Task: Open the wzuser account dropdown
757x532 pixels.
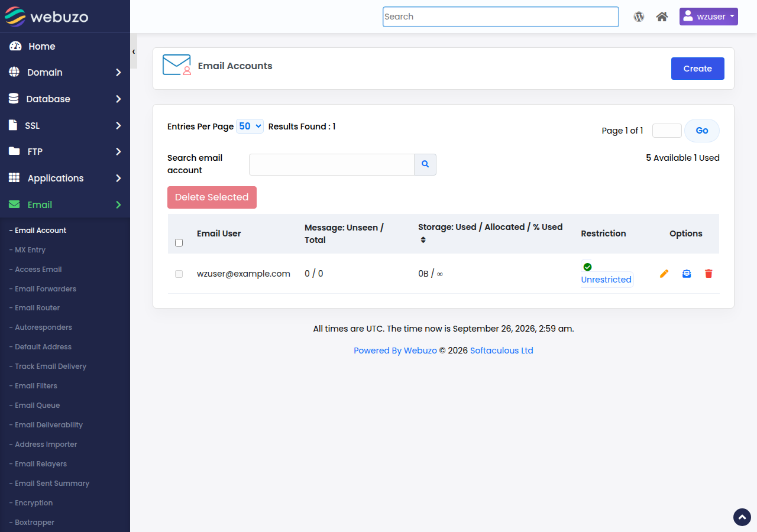Action: tap(709, 17)
